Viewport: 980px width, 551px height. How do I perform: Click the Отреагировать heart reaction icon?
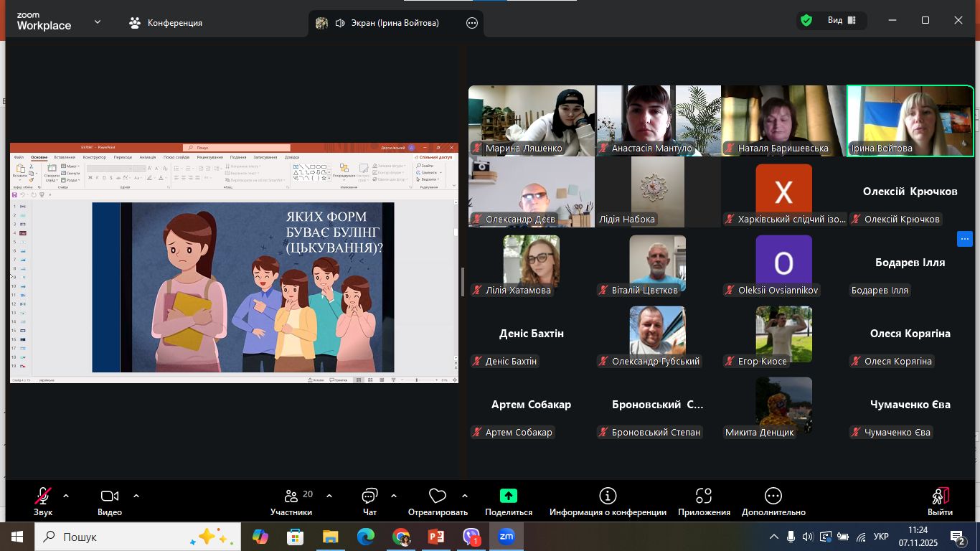(437, 501)
